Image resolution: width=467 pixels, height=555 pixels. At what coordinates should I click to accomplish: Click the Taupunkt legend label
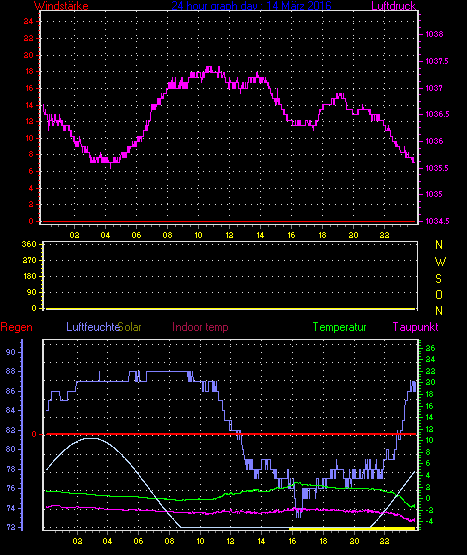pos(415,327)
